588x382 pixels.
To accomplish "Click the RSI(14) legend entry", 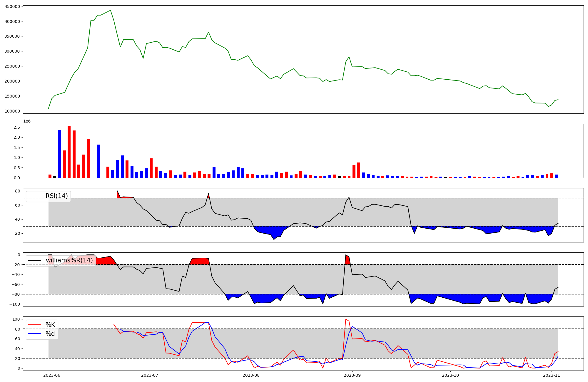I will [x=56, y=196].
